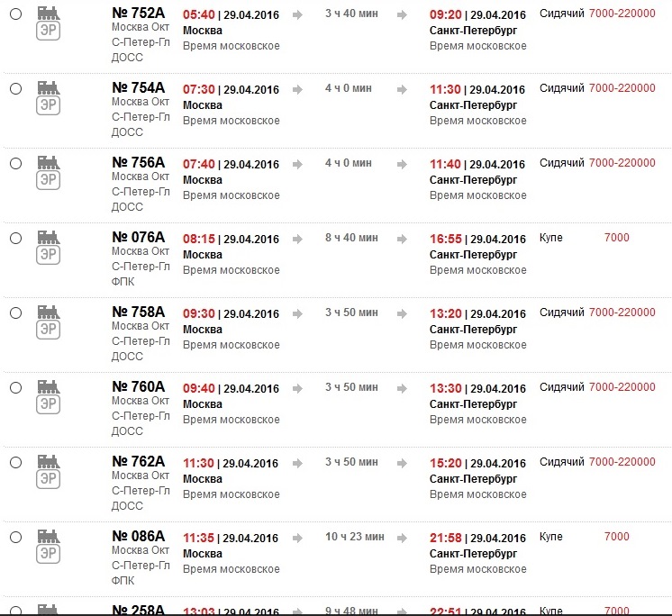
Task: Click the arrow after 05:40 departure
Action: tap(298, 14)
